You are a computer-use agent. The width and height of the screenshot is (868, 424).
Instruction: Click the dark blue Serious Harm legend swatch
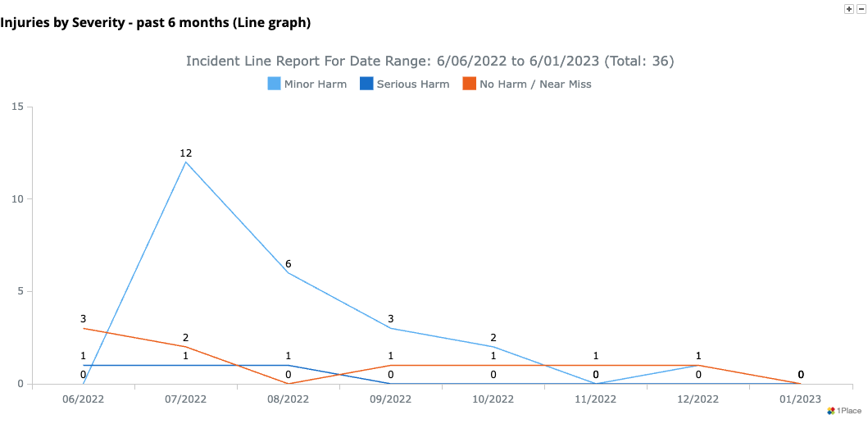pyautogui.click(x=366, y=84)
